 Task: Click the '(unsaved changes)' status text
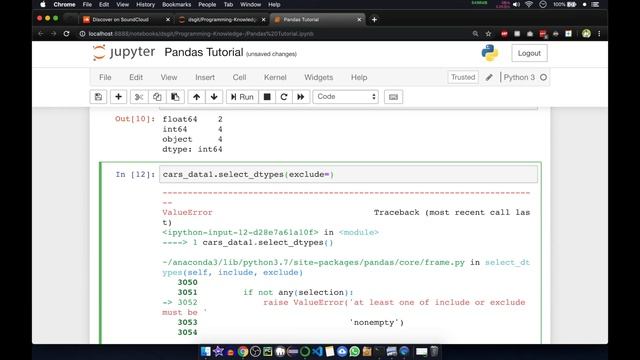[x=271, y=54]
